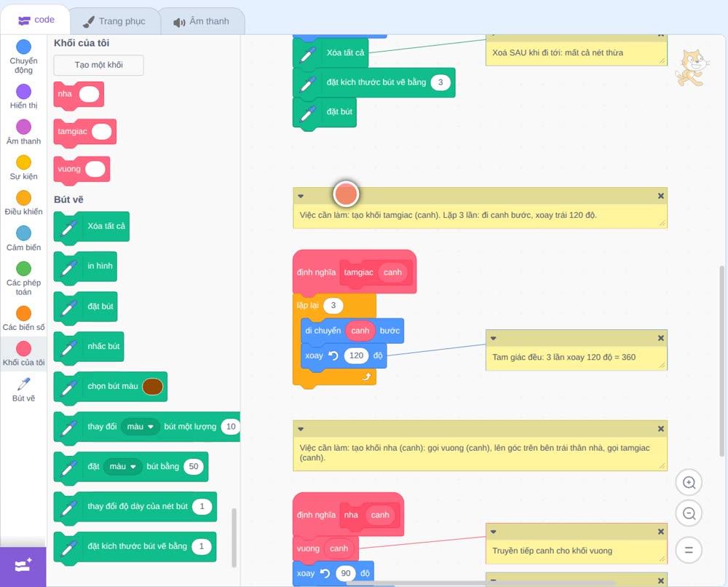Switch to the code tab
This screenshot has width=728, height=587.
tap(36, 20)
